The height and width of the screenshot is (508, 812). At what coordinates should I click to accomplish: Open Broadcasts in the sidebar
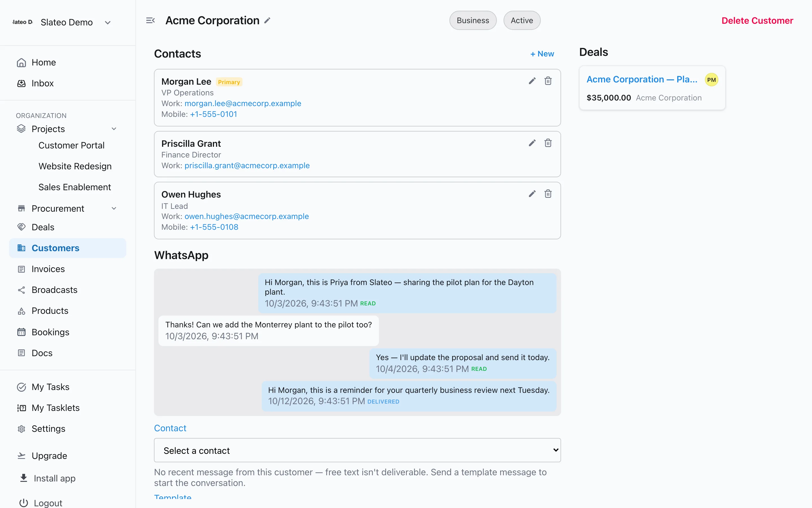(68, 290)
